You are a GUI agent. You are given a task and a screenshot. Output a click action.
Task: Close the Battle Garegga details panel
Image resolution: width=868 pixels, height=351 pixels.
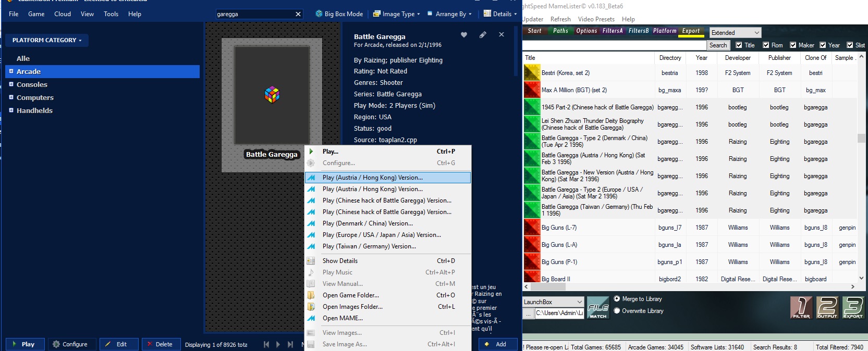point(502,35)
